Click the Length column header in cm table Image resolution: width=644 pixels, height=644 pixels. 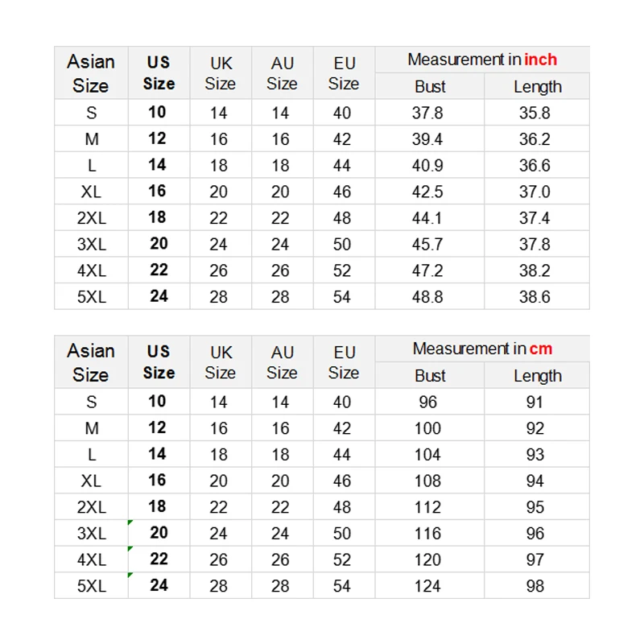(x=537, y=376)
